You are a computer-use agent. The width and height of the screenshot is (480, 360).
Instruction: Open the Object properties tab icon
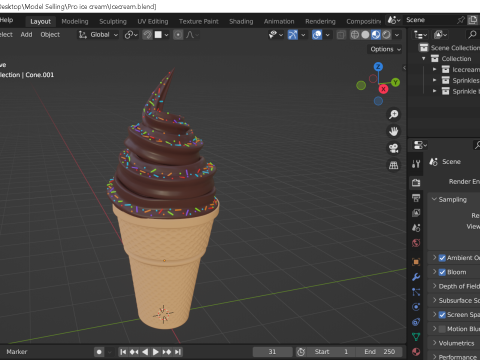click(x=416, y=262)
